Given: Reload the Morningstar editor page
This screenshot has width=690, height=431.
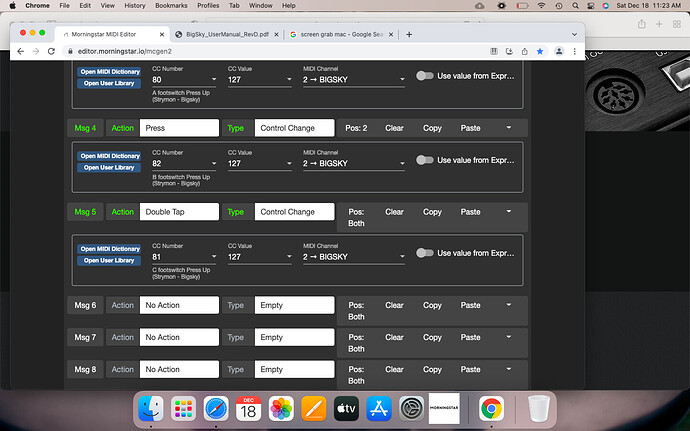Looking at the screenshot, I should tap(51, 52).
